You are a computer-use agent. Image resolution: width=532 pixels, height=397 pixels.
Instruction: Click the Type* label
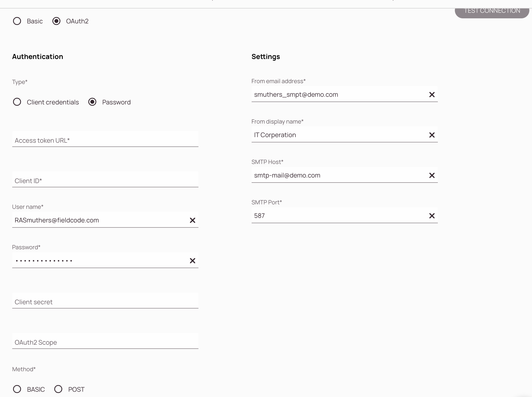point(20,82)
